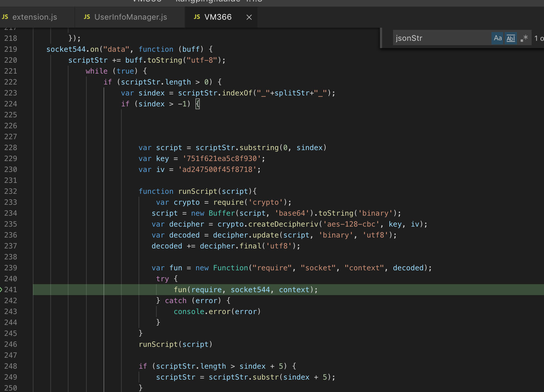Close the VM366 tab
Viewport: 544px width, 392px height.
249,17
